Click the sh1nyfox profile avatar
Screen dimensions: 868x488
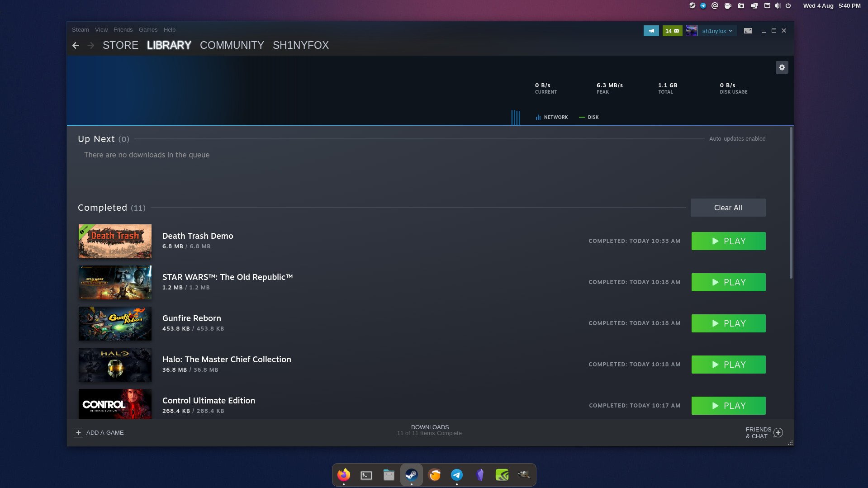[x=692, y=31]
